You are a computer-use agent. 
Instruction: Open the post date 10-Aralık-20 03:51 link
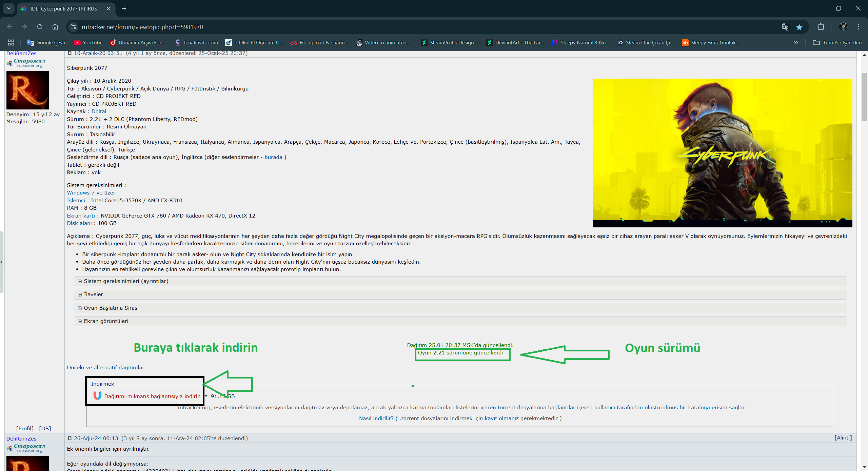tap(98, 53)
